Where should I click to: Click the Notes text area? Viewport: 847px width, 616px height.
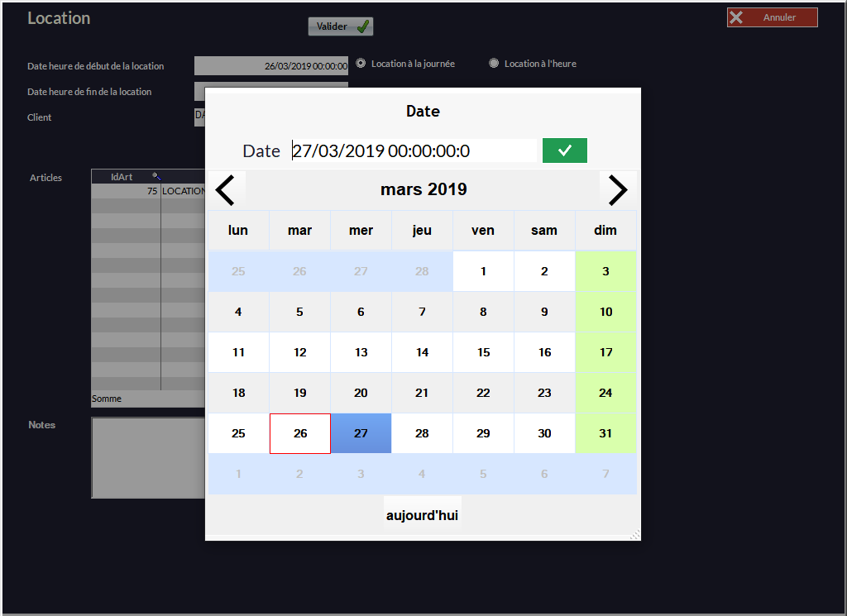click(147, 457)
